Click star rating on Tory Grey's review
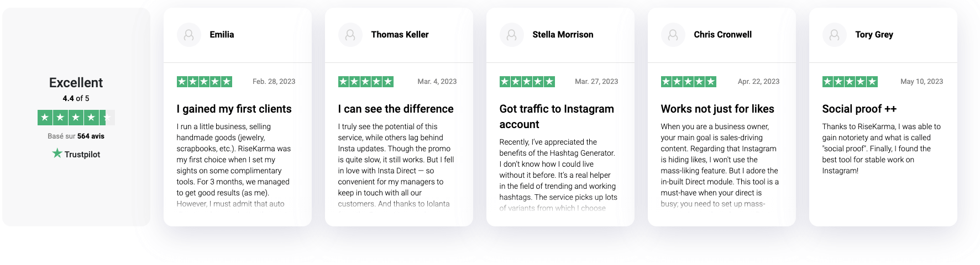980x265 pixels. tap(850, 82)
